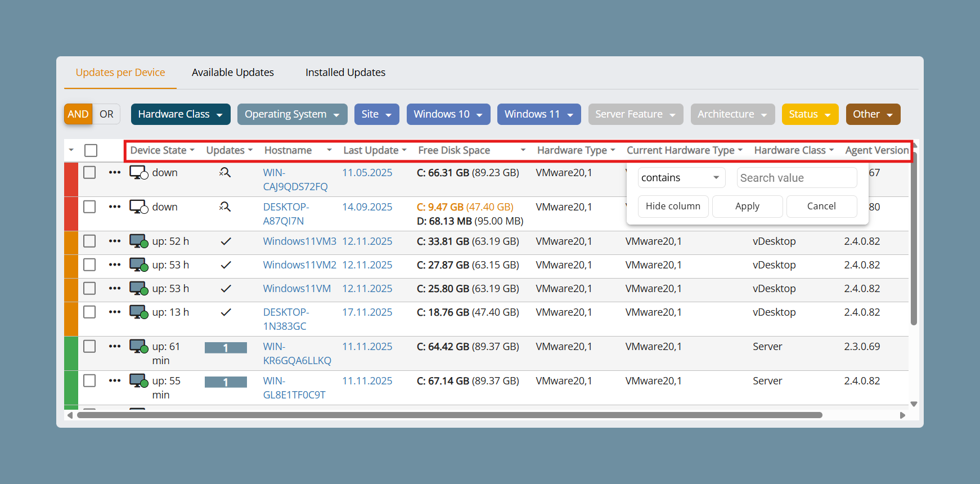Expand the Operating System filter dropdown
The width and height of the screenshot is (980, 484).
coord(293,114)
